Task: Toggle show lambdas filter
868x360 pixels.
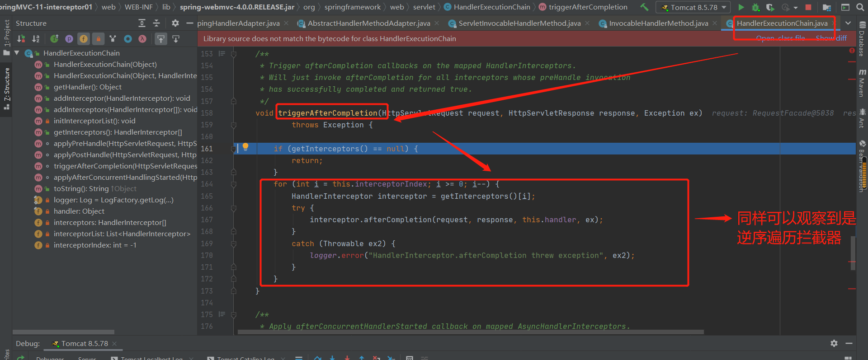Action: pos(142,39)
